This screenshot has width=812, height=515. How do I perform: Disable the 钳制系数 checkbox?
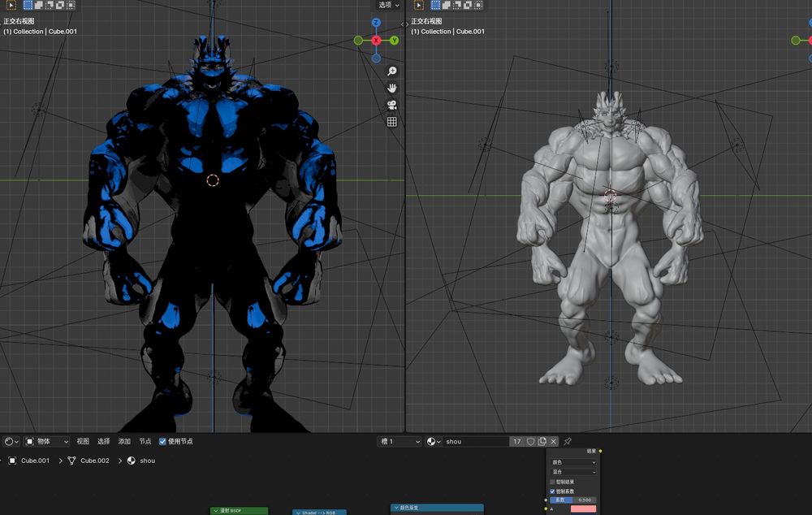click(553, 491)
